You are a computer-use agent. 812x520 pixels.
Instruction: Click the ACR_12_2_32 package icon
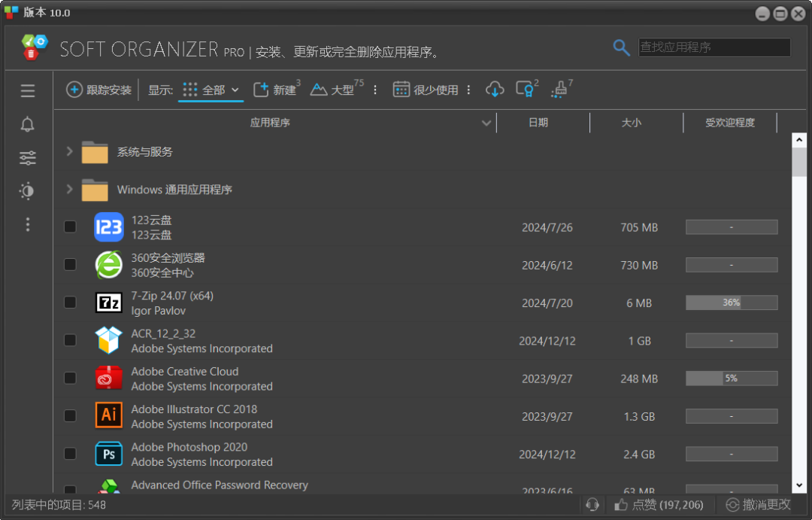point(109,340)
